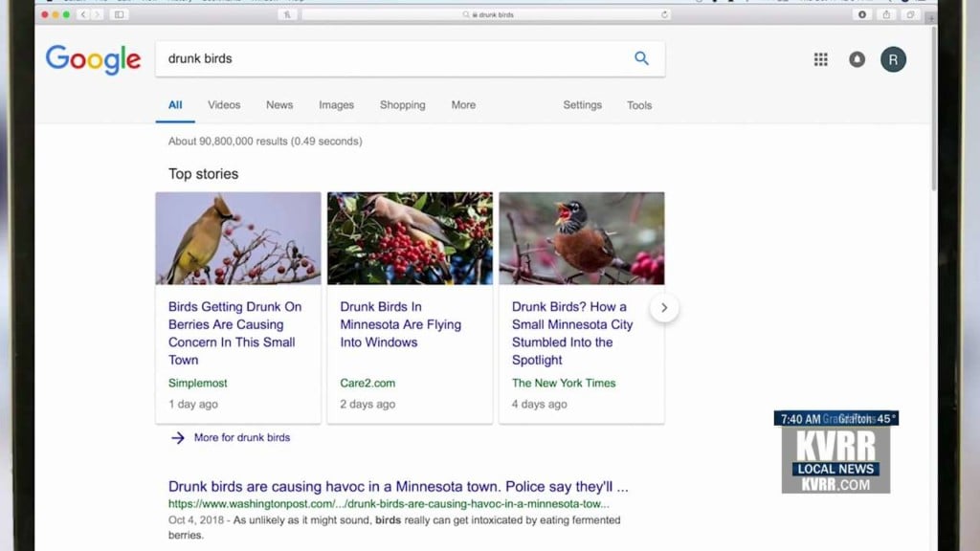Open search Tools options
Viewport: 980px width, 551px height.
click(x=639, y=105)
